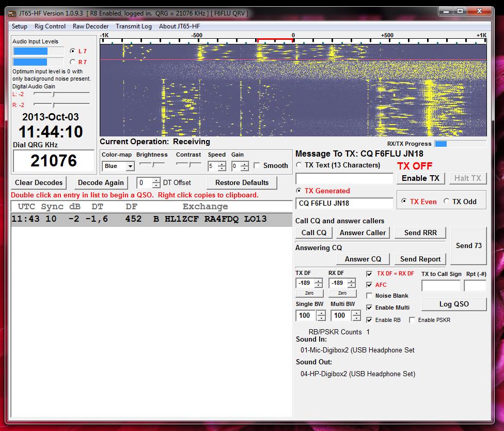This screenshot has width=504, height=431.
Task: Decrease the Multi BW value
Action: [356, 318]
